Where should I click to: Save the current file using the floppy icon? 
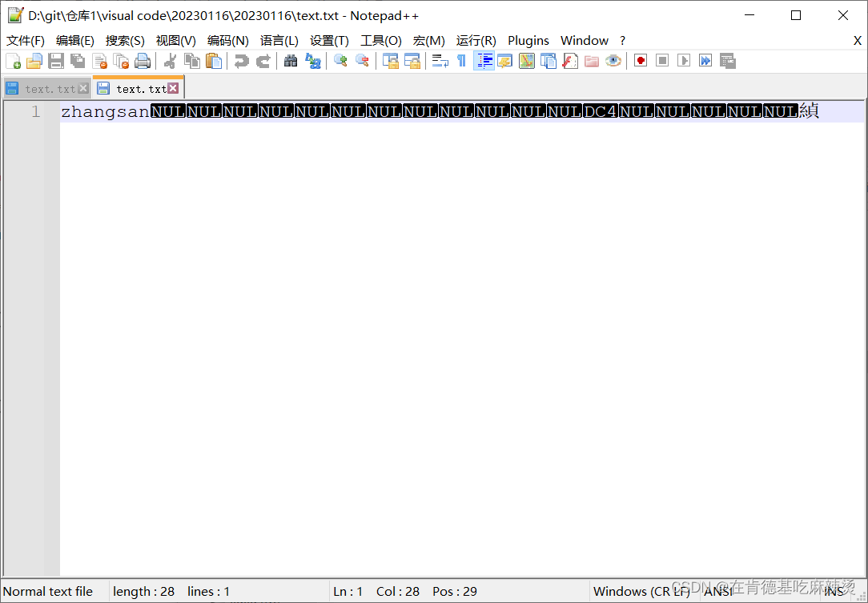click(x=56, y=60)
